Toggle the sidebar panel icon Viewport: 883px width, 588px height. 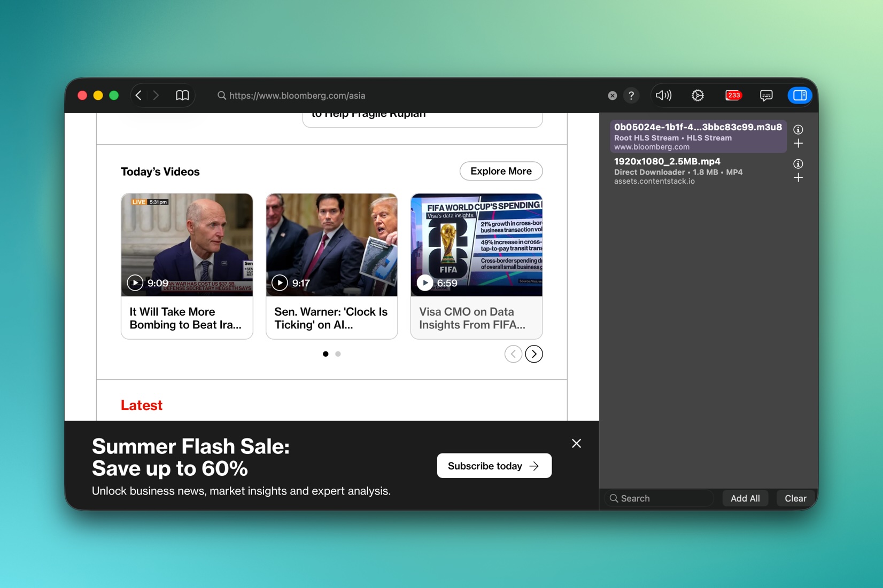(800, 96)
